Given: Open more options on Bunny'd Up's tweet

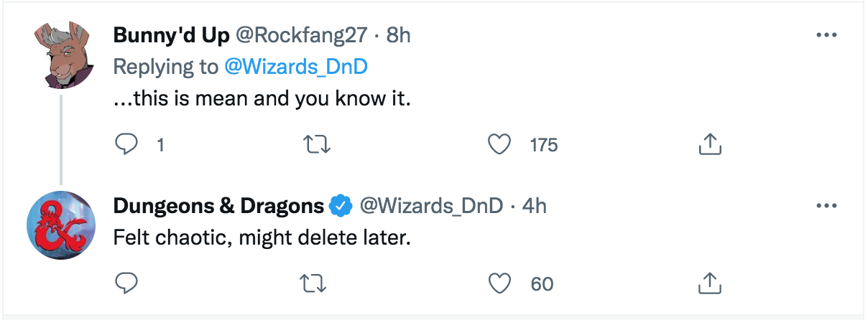Looking at the screenshot, I should (x=827, y=36).
